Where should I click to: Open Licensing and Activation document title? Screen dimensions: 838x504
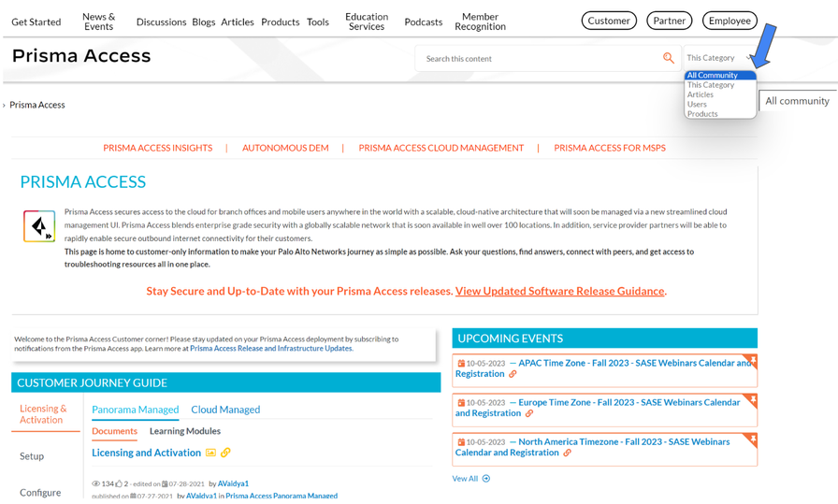[x=147, y=453]
